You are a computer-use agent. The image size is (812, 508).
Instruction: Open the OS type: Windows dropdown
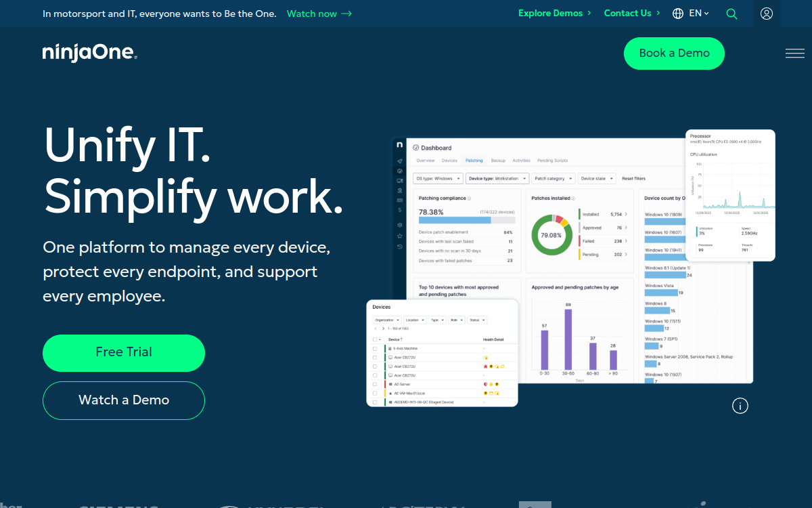(438, 179)
